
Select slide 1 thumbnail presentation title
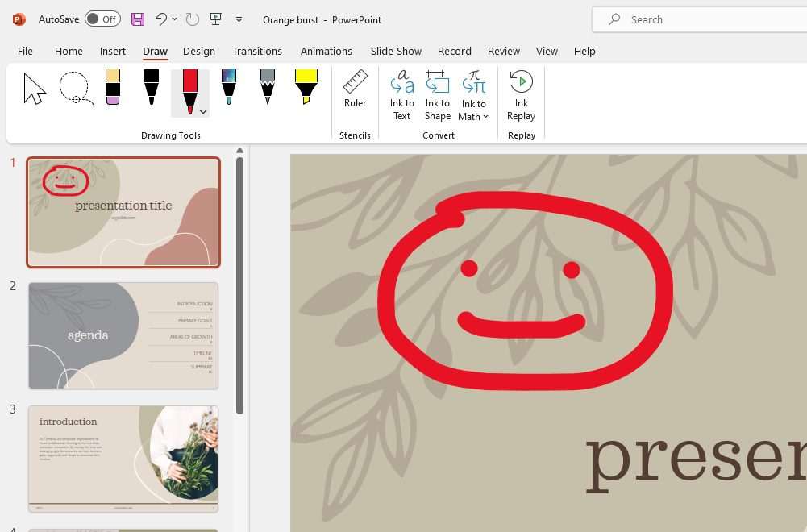tap(123, 213)
